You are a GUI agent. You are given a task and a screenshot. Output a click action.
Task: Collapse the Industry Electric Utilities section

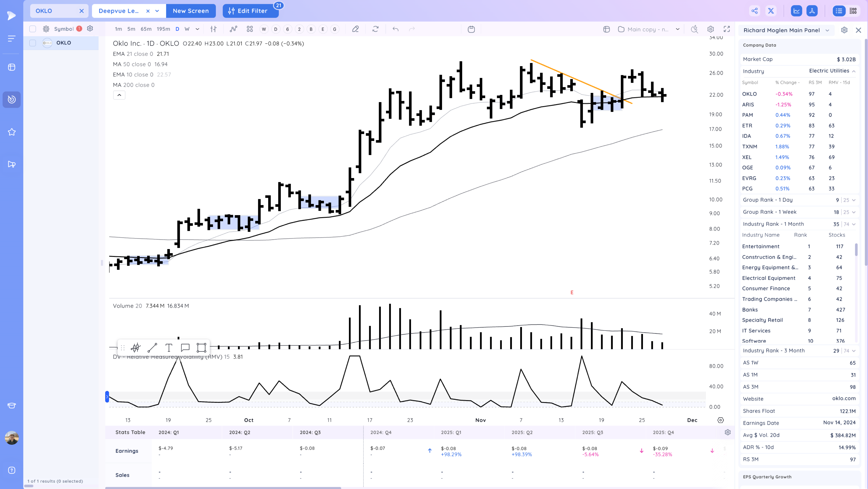pos(854,71)
